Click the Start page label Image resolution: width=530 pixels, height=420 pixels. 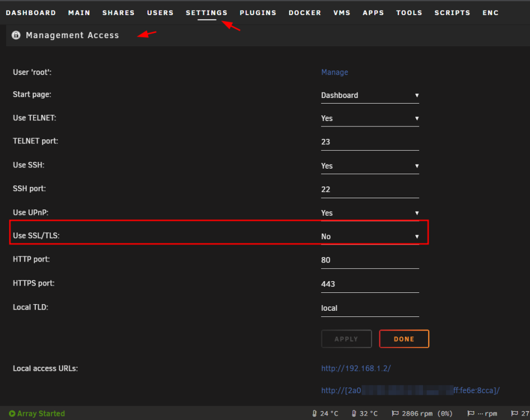(x=32, y=95)
